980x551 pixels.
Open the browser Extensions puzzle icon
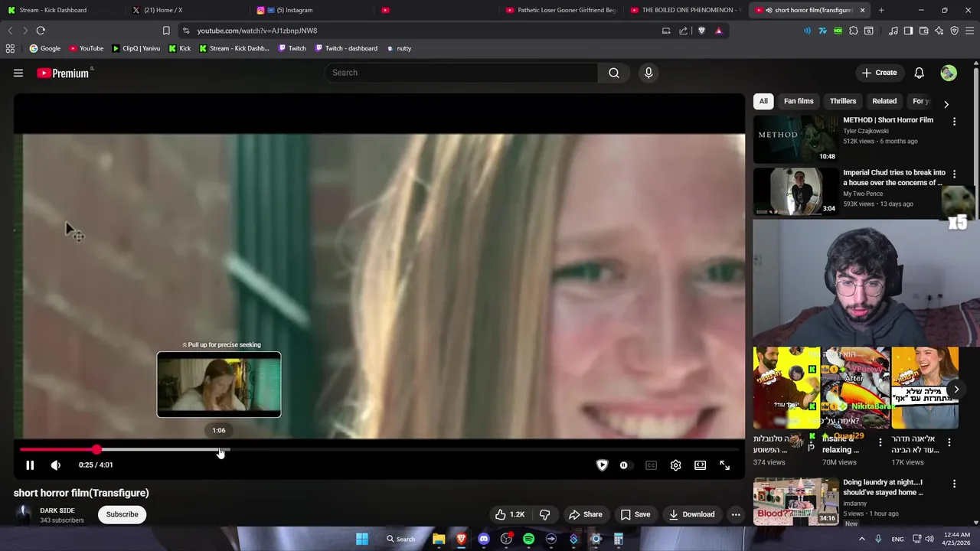click(853, 31)
